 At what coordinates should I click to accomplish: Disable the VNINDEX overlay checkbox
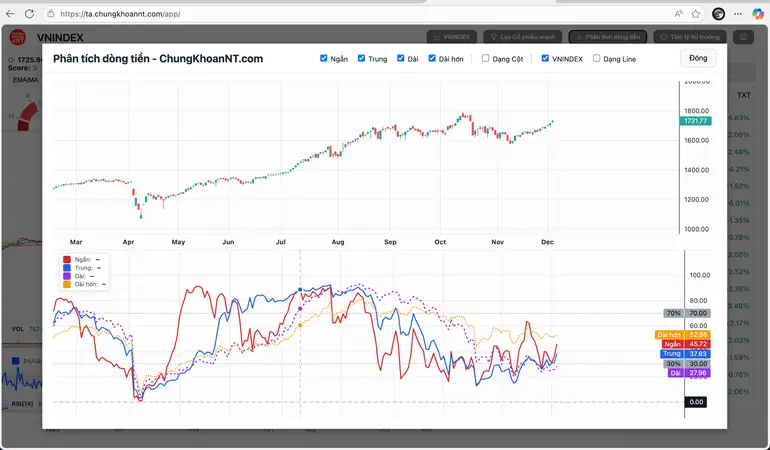click(545, 58)
